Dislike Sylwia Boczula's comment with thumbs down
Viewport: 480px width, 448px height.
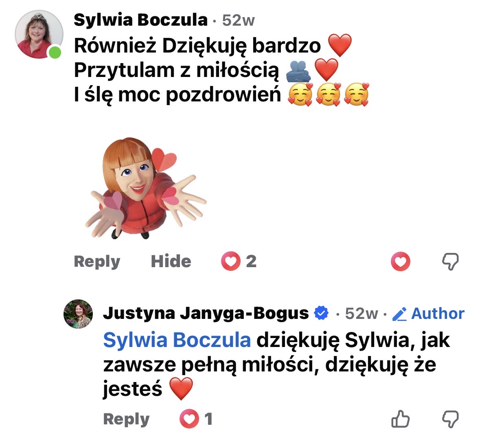pos(450,261)
